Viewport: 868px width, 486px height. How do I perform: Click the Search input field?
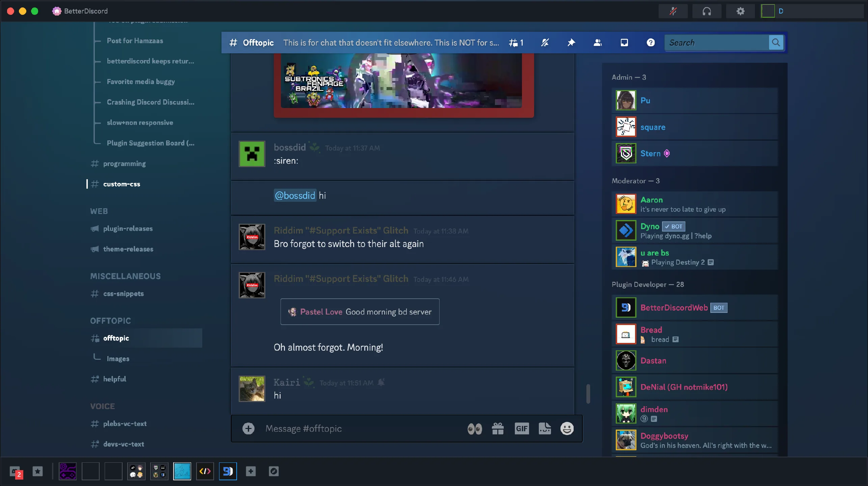(716, 43)
